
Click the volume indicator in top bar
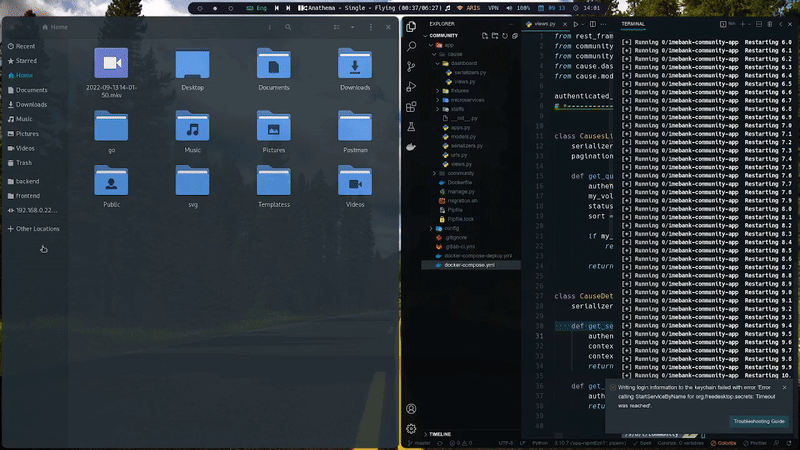(x=518, y=8)
